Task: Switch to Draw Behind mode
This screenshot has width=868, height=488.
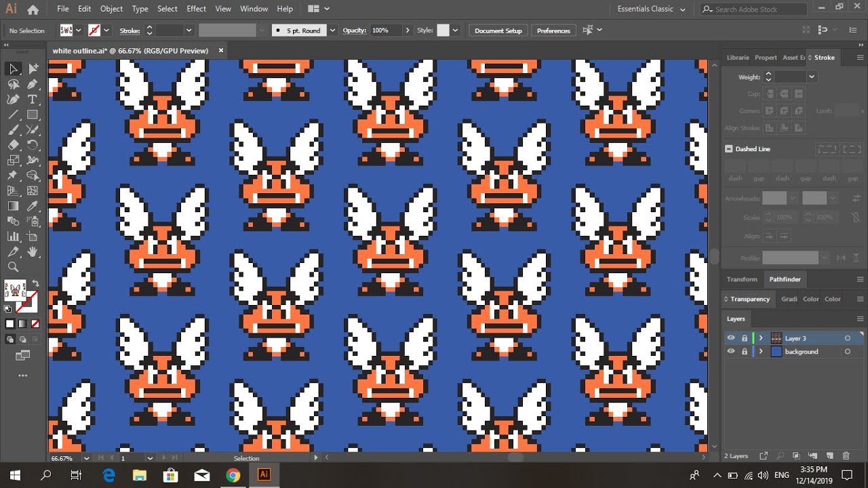Action: (x=22, y=340)
